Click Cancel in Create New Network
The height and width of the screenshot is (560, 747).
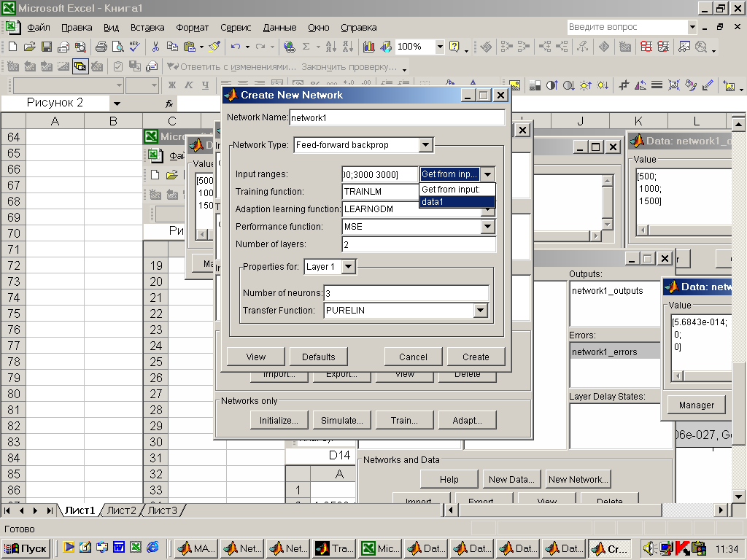(413, 357)
